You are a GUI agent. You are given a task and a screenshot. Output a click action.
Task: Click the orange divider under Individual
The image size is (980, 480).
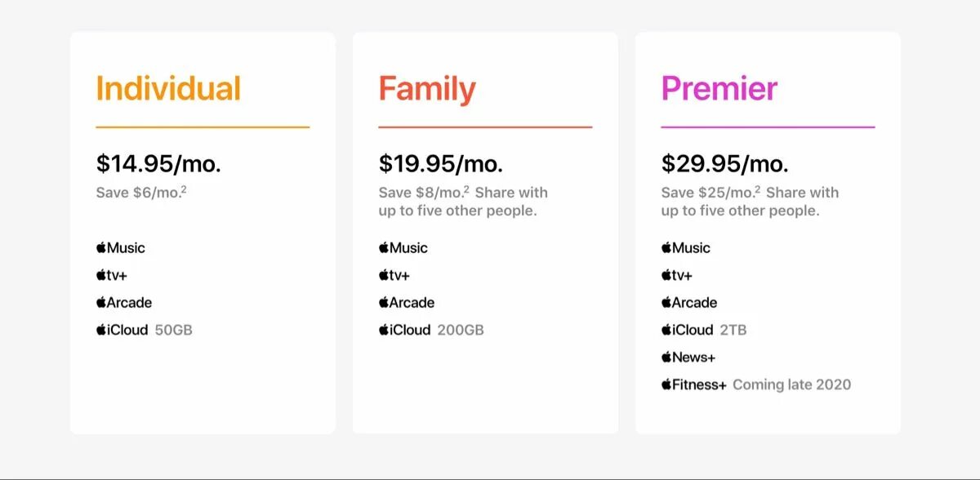[x=203, y=127]
